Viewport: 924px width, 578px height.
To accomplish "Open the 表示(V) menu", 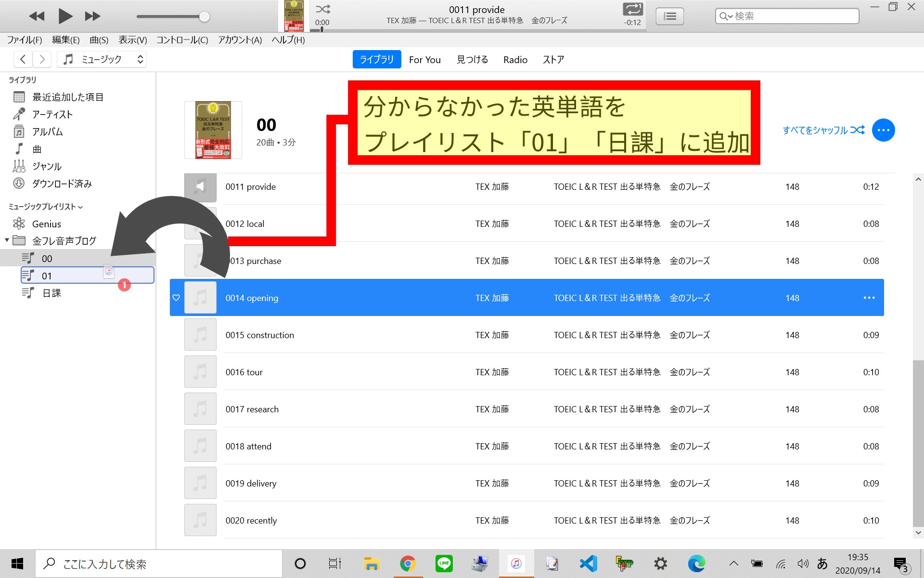I will tap(133, 40).
